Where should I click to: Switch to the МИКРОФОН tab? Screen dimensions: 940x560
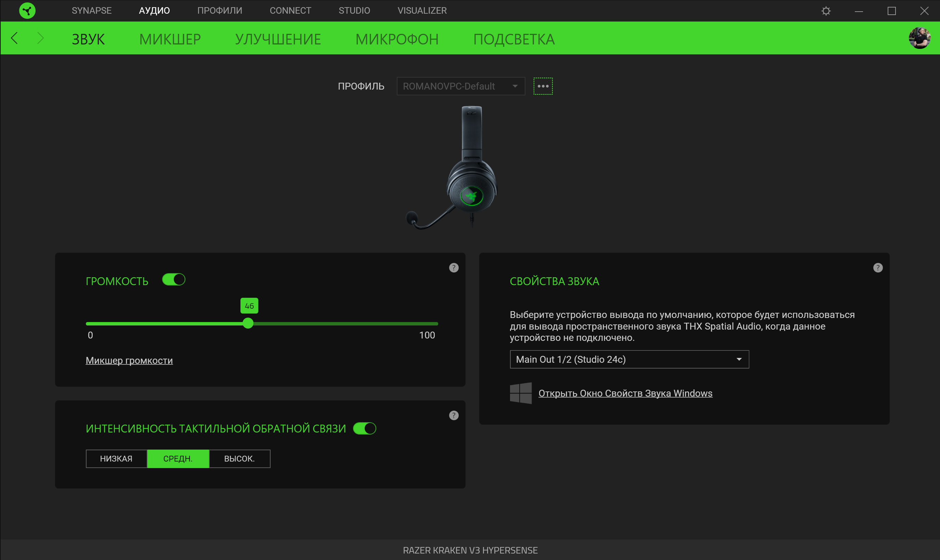[x=397, y=39]
